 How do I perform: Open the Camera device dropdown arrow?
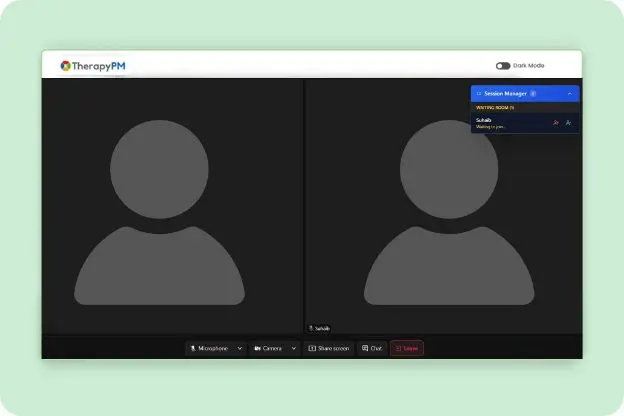click(x=294, y=348)
